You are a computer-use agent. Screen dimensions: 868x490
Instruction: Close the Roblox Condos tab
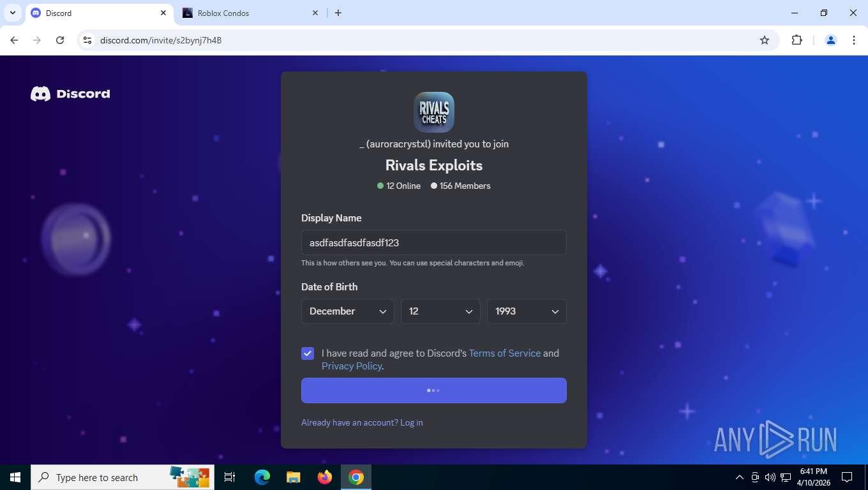315,13
